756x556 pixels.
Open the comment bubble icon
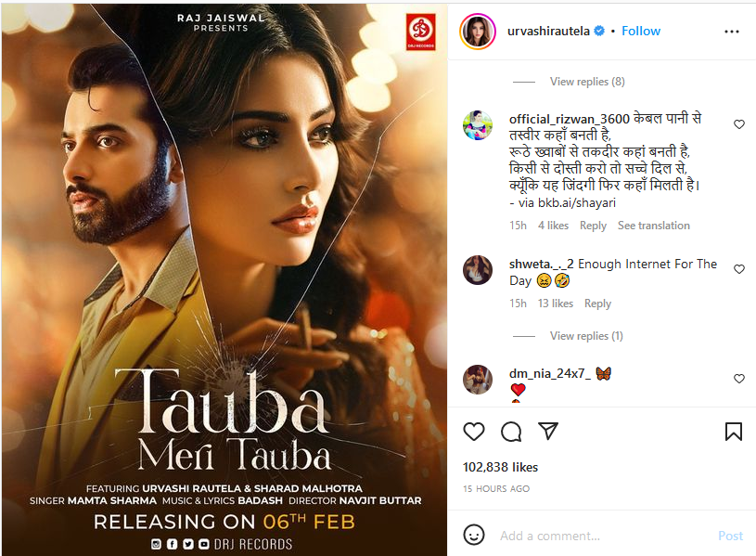coord(511,432)
